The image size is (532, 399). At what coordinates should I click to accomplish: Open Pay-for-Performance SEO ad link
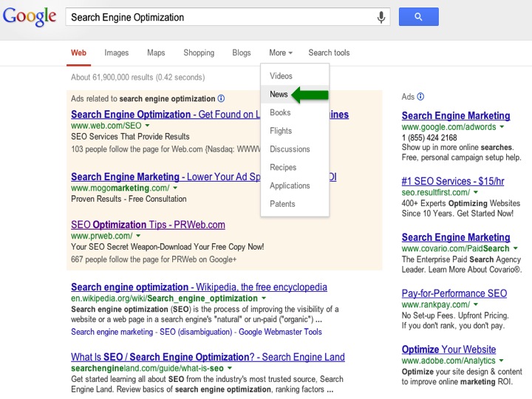tap(454, 293)
